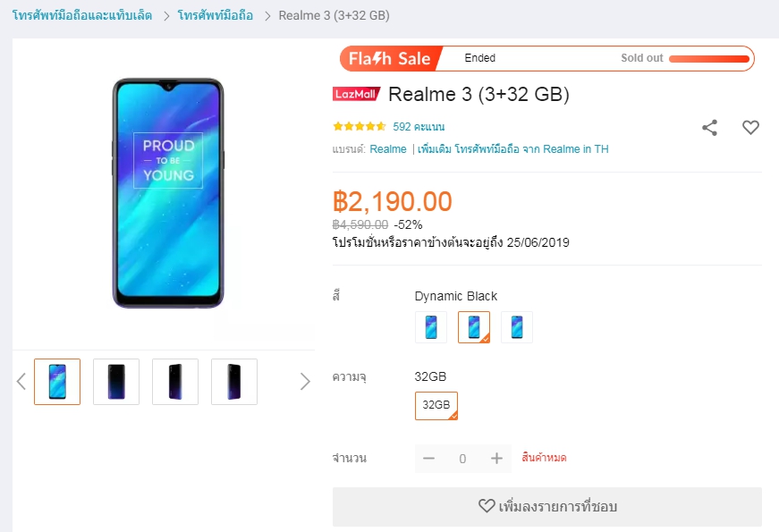This screenshot has height=532, width=779.
Task: Click the star rating icons
Action: coord(360,127)
